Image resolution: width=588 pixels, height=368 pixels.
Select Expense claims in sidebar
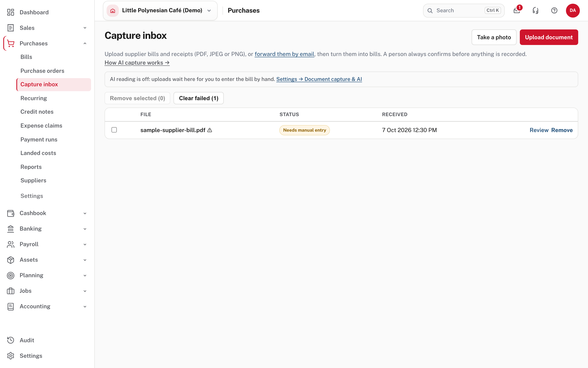click(41, 126)
